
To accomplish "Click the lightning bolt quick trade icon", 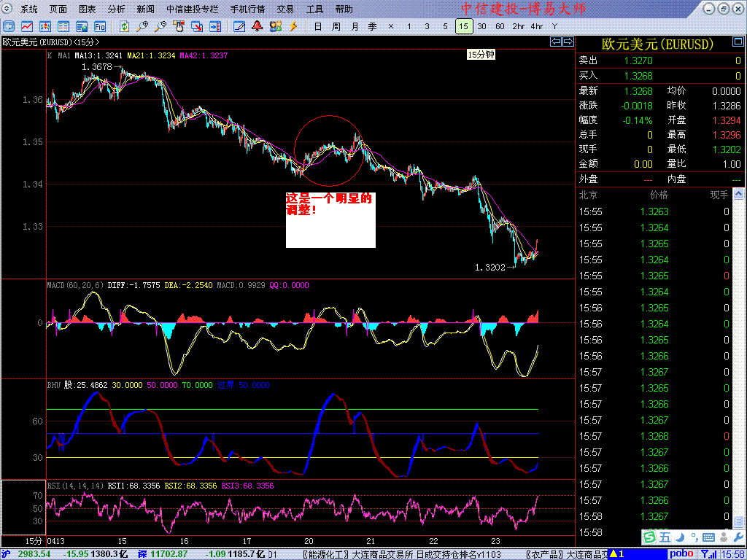I will 293,27.
